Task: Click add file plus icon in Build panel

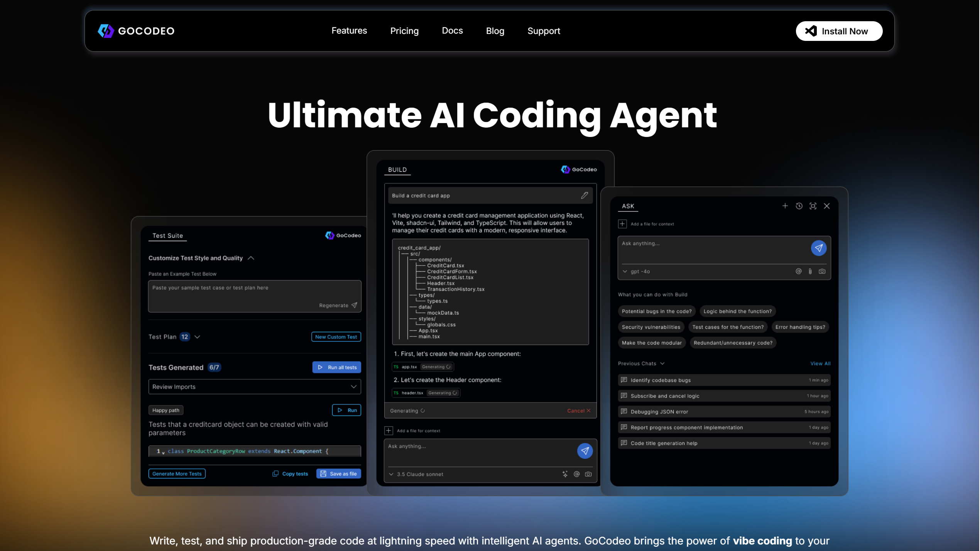Action: pyautogui.click(x=389, y=431)
